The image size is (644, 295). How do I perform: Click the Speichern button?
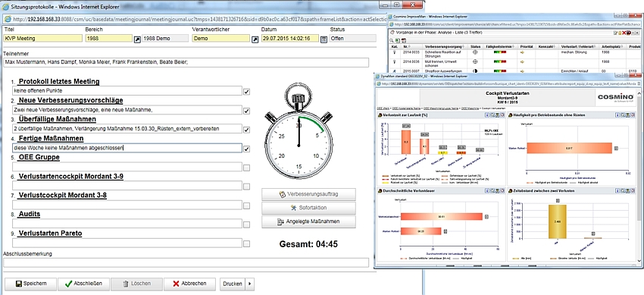pyautogui.click(x=31, y=284)
